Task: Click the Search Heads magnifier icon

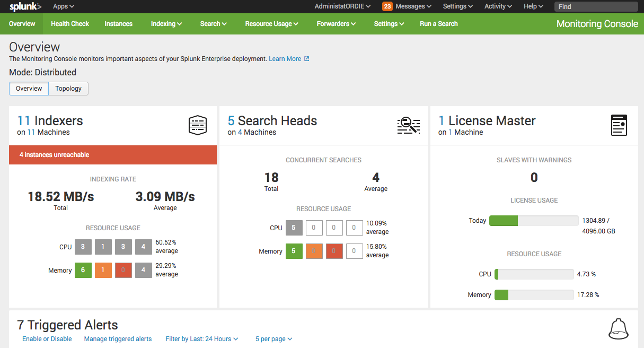Action: pyautogui.click(x=408, y=125)
